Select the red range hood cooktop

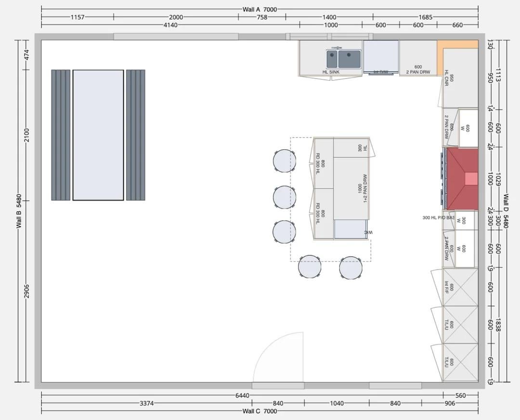coord(462,179)
